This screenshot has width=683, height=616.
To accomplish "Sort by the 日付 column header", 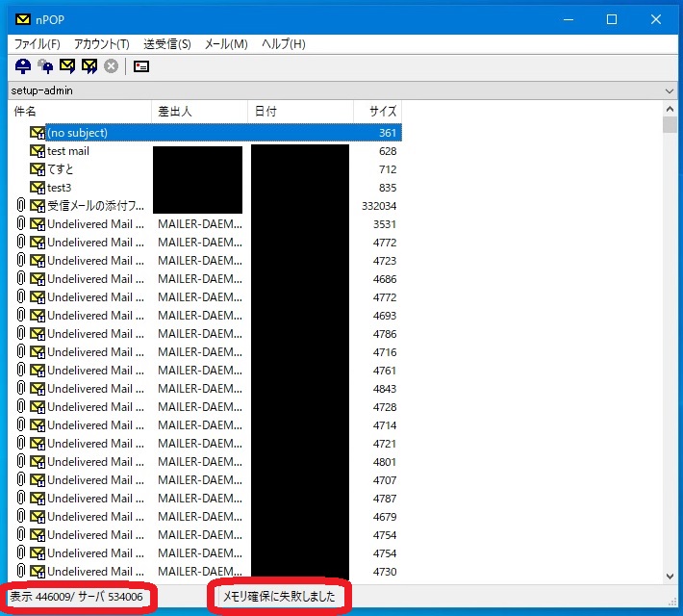I will (300, 112).
